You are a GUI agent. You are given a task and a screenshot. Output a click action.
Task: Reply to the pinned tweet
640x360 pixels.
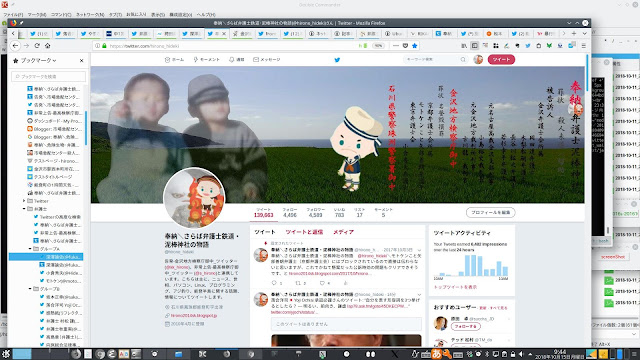coord(274,283)
